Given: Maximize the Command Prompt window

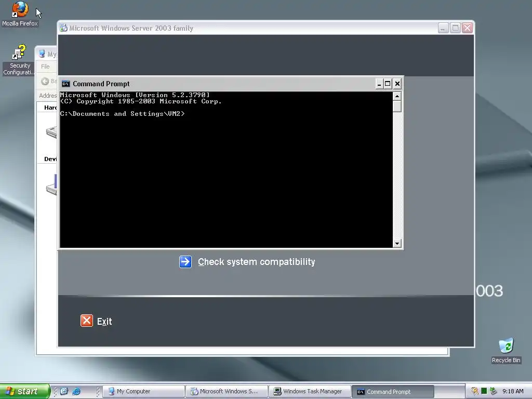Looking at the screenshot, I should coord(388,84).
